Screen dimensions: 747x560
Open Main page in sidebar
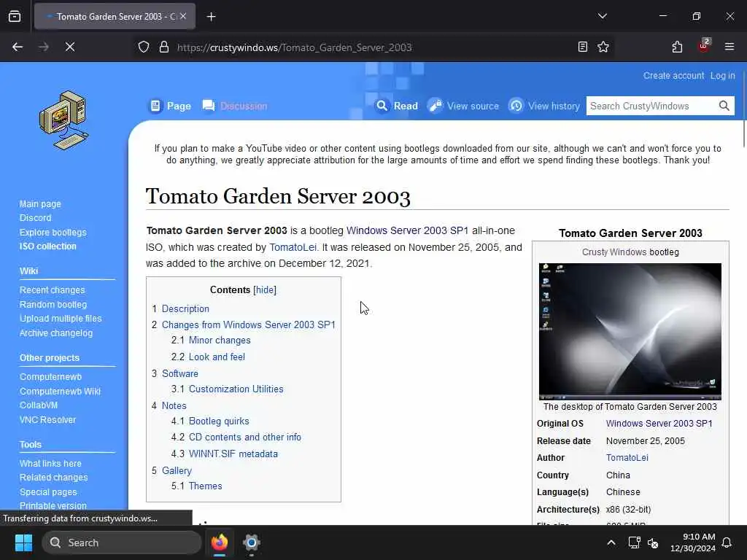click(40, 204)
